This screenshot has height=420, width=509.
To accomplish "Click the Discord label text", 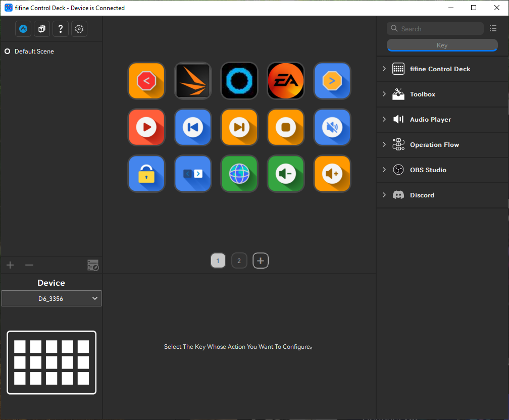I will [x=422, y=195].
